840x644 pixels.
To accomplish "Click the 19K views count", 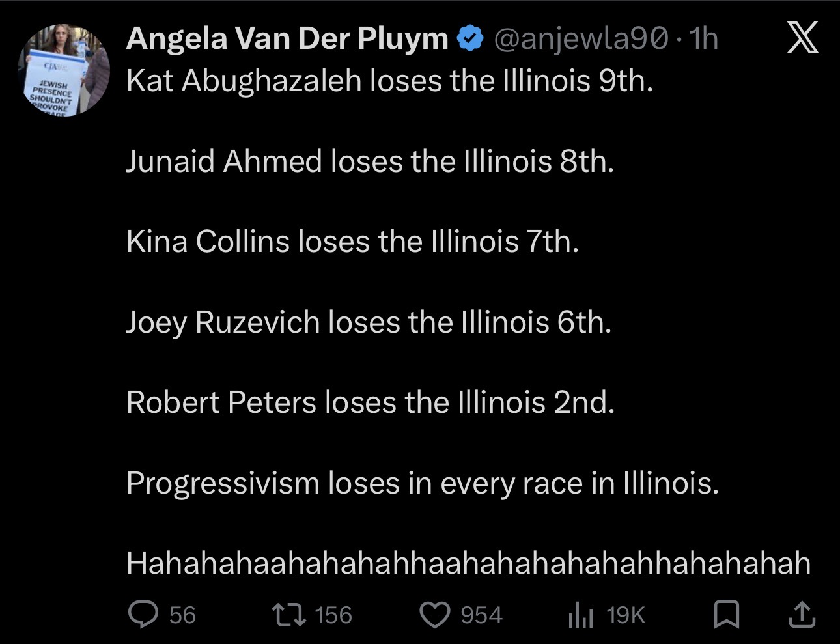I will point(625,615).
